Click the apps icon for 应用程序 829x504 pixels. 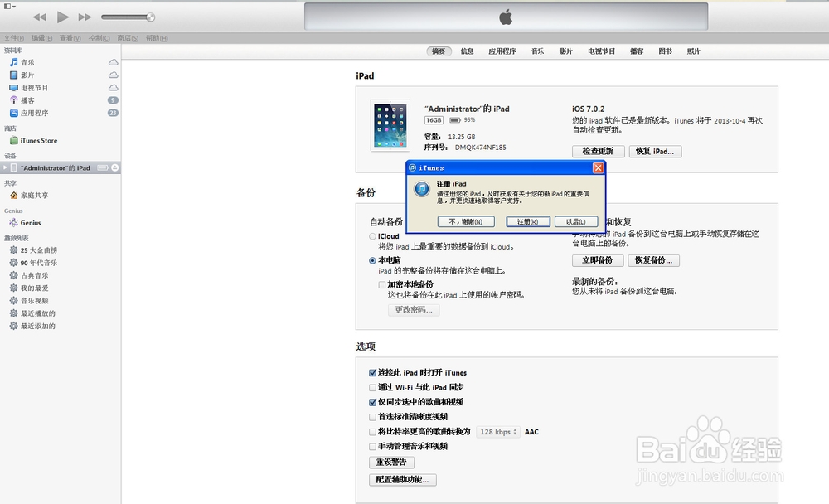click(14, 113)
